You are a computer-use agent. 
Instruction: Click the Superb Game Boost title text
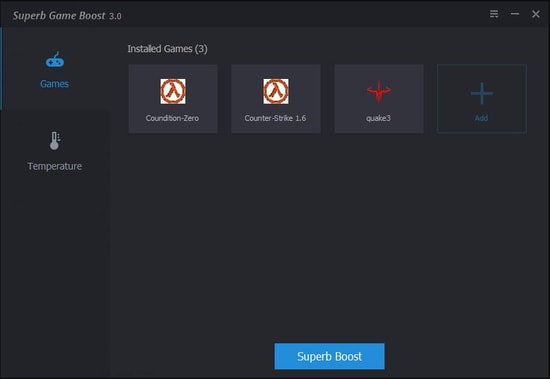pyautogui.click(x=59, y=15)
